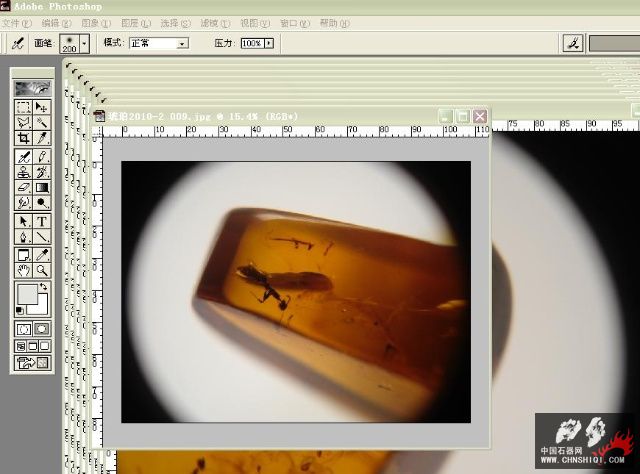The width and height of the screenshot is (640, 474).
Task: Open the brush preset dropdown arrow
Action: (84, 43)
